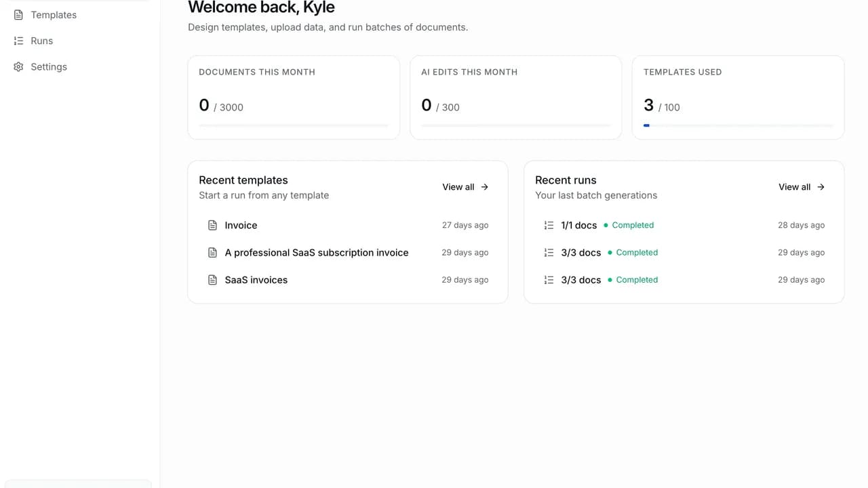Click the Documents This Month card
This screenshot has height=488, width=868.
pyautogui.click(x=294, y=98)
